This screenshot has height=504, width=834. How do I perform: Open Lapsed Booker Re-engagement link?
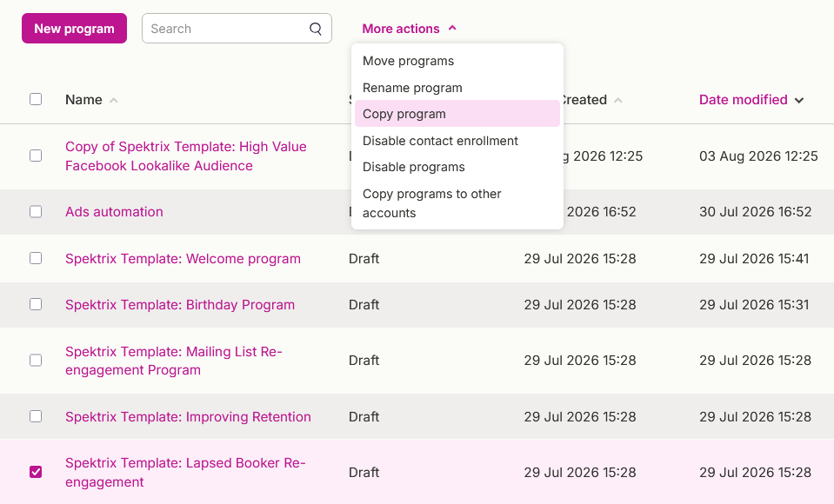tap(185, 472)
